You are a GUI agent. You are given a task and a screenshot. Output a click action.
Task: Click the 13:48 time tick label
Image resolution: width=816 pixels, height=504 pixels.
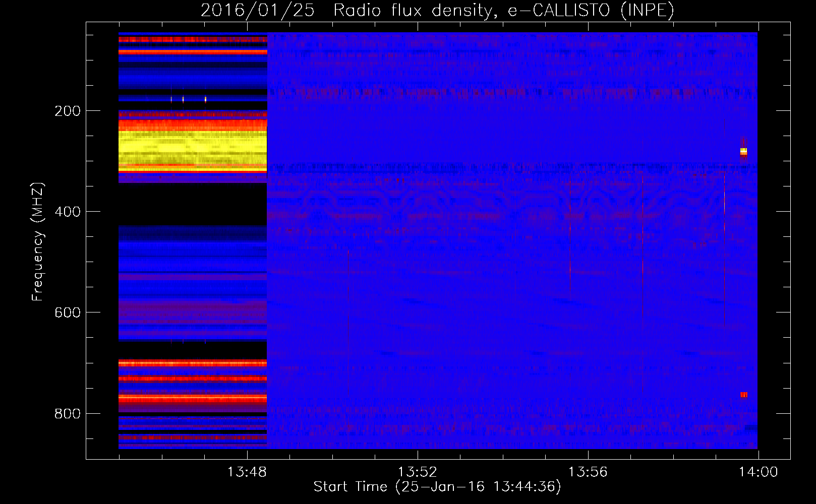tap(247, 472)
